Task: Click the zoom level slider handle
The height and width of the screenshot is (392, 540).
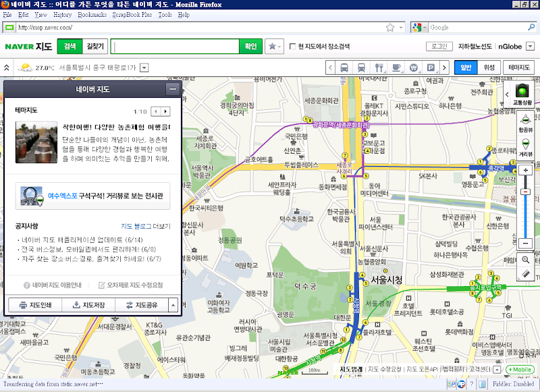Action: click(x=526, y=192)
